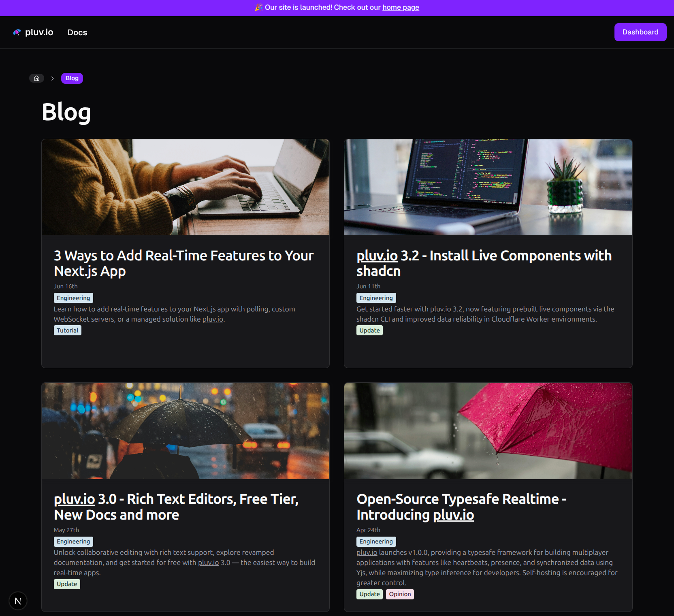Click the large Blog page heading
Viewport: 674px width, 616px height.
pyautogui.click(x=66, y=112)
